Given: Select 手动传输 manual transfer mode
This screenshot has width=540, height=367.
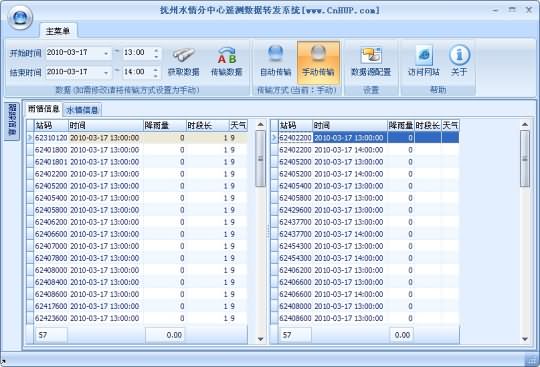Looking at the screenshot, I should [318, 62].
